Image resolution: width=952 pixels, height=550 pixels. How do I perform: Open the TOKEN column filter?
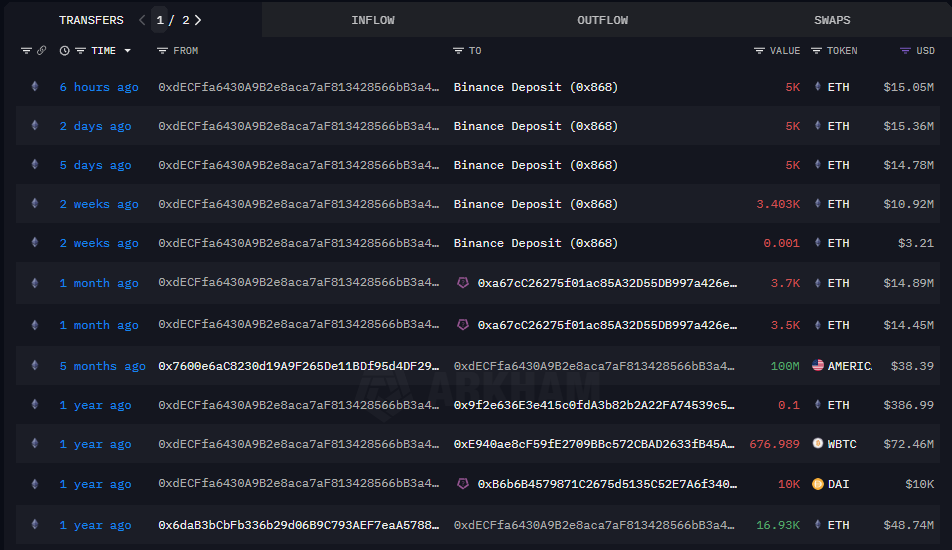coord(817,51)
